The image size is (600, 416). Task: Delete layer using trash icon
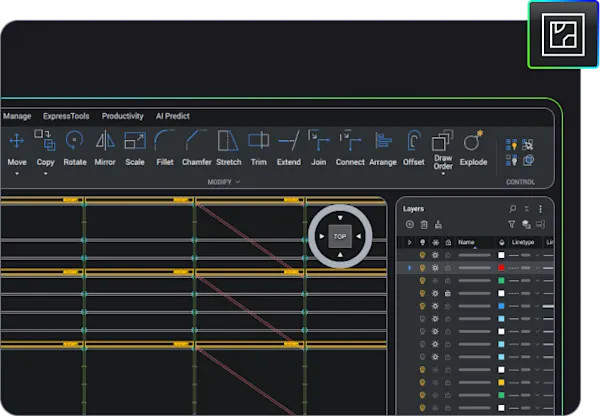[x=424, y=225]
